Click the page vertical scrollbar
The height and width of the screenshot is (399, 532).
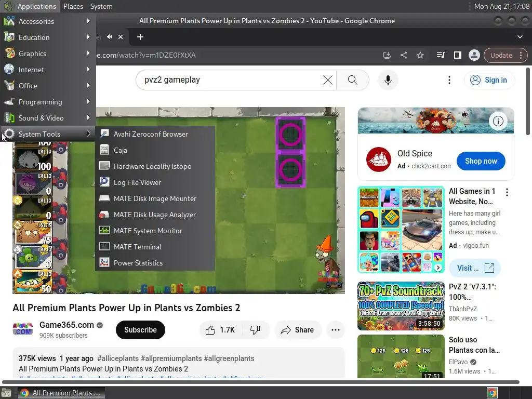(x=528, y=101)
